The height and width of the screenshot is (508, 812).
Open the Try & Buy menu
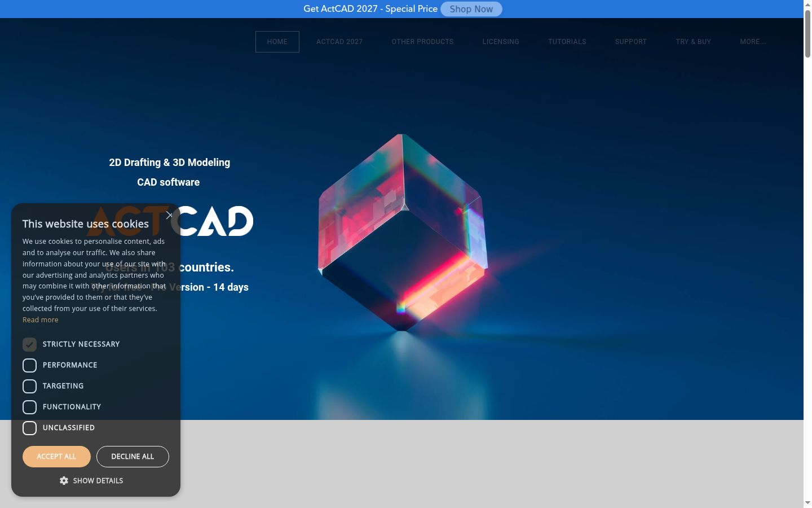tap(694, 42)
